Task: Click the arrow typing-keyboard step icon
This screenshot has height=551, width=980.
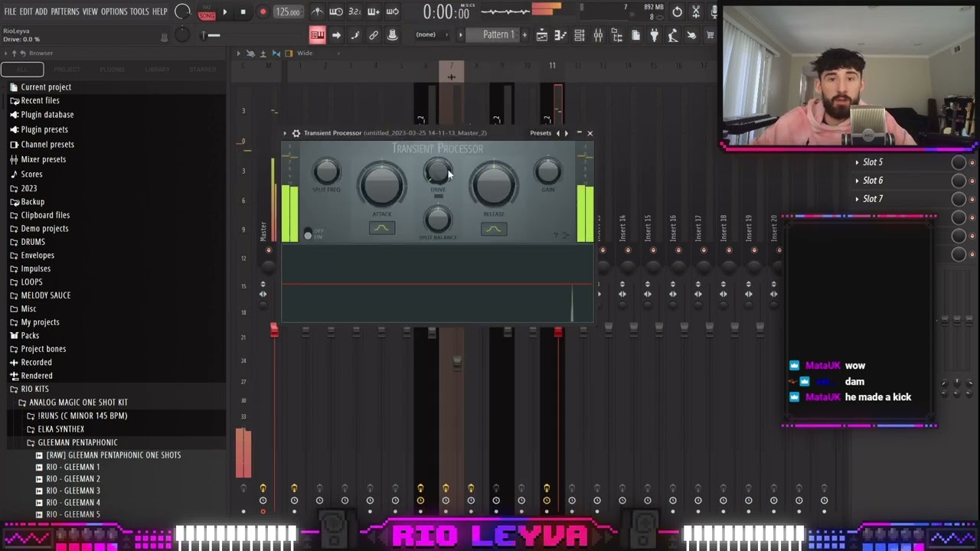Action: point(336,35)
